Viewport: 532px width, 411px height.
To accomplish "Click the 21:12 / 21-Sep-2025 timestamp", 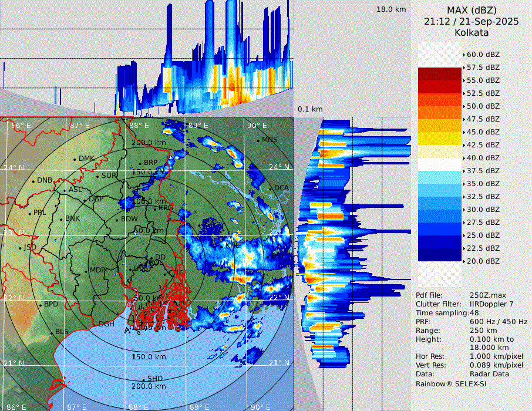I will 471,21.
